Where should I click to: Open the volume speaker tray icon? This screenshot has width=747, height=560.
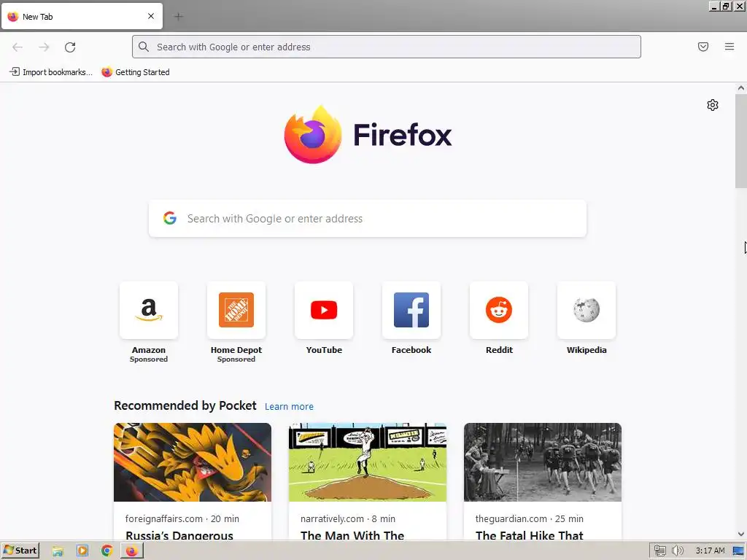click(x=677, y=551)
